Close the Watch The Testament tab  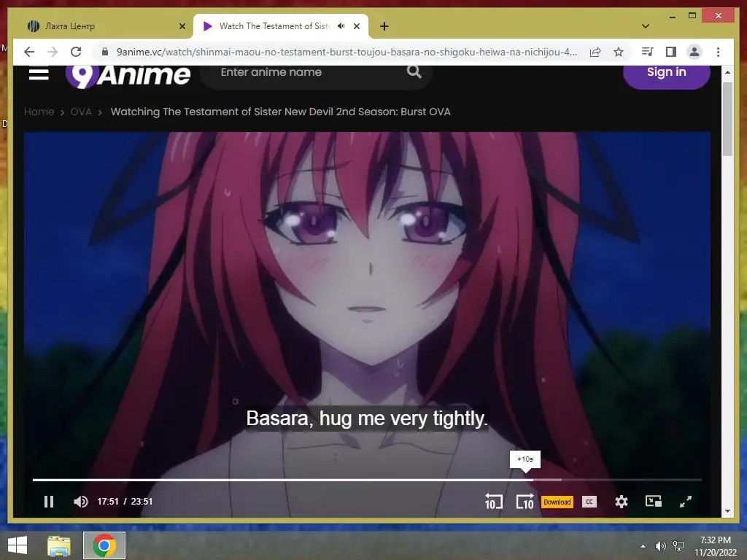tap(356, 26)
